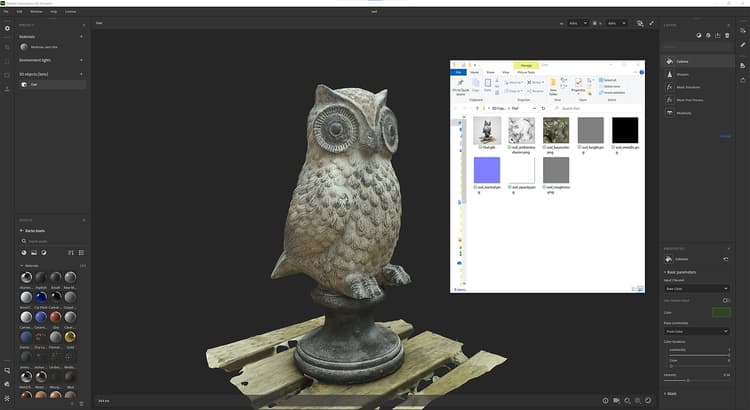Viewport: 750px width, 410px height.
Task: Click the share icon in far-right sidebar
Action: tap(742, 80)
